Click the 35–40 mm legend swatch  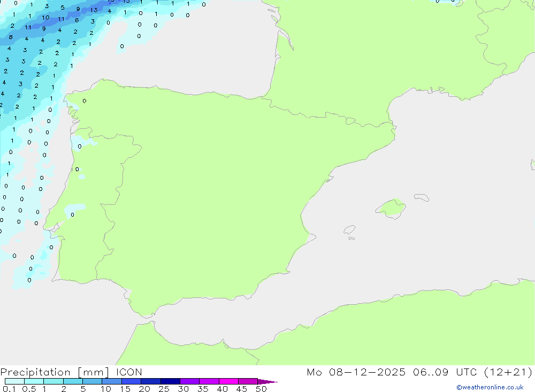(x=209, y=381)
